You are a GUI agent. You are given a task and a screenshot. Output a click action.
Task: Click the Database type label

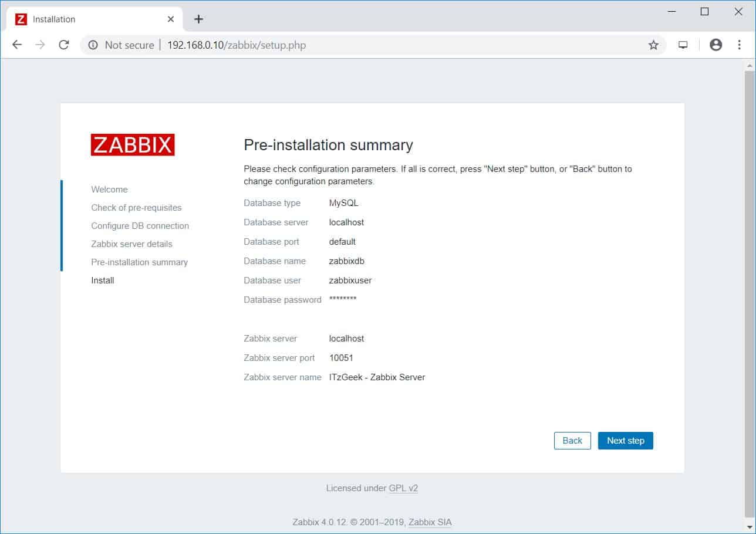coord(272,203)
